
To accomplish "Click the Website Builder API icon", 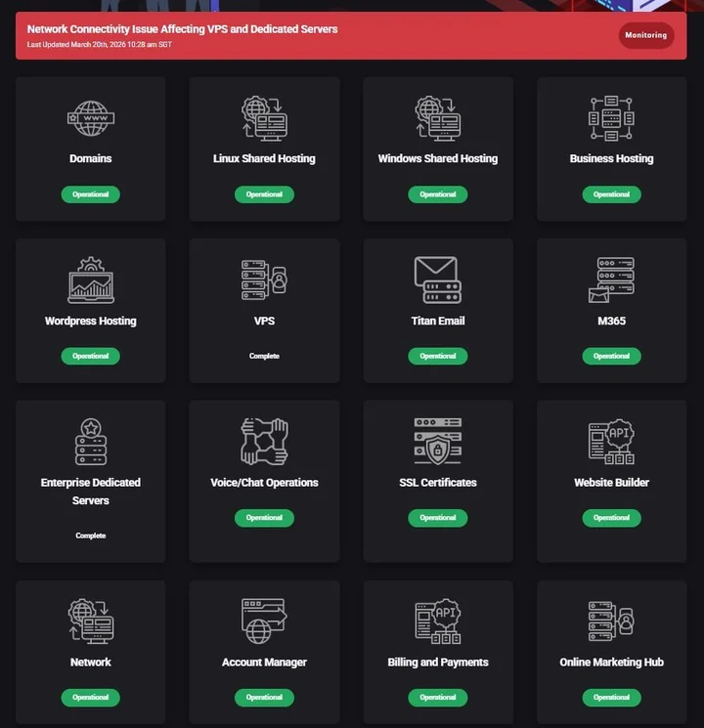I will 612,442.
